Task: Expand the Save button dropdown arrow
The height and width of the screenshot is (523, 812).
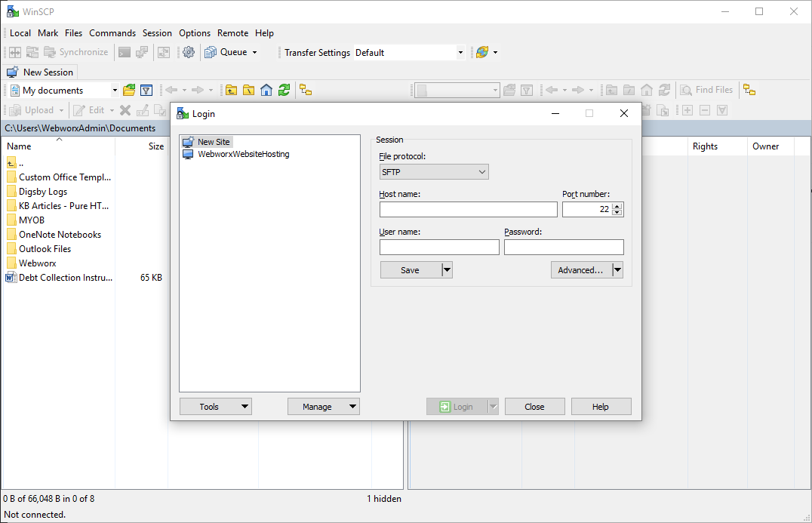Action: (x=445, y=269)
